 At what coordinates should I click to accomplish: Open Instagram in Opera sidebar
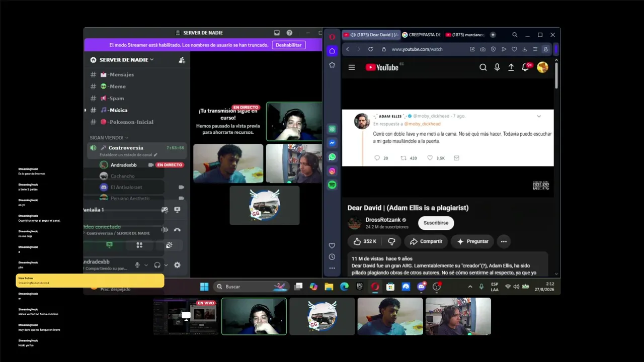332,171
